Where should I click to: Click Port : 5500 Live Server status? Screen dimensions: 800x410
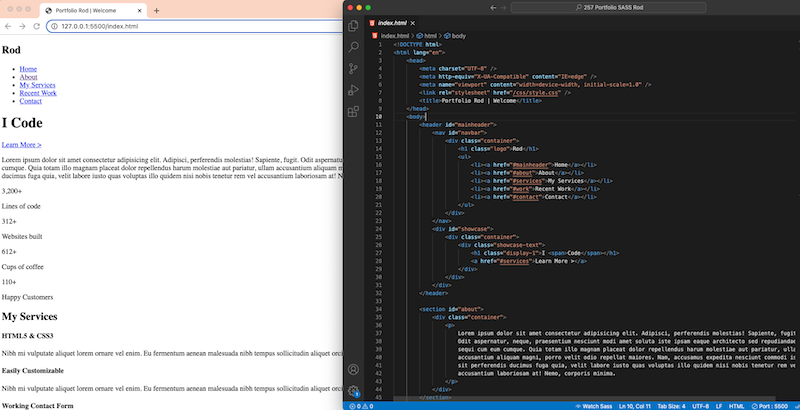pyautogui.click(x=769, y=406)
